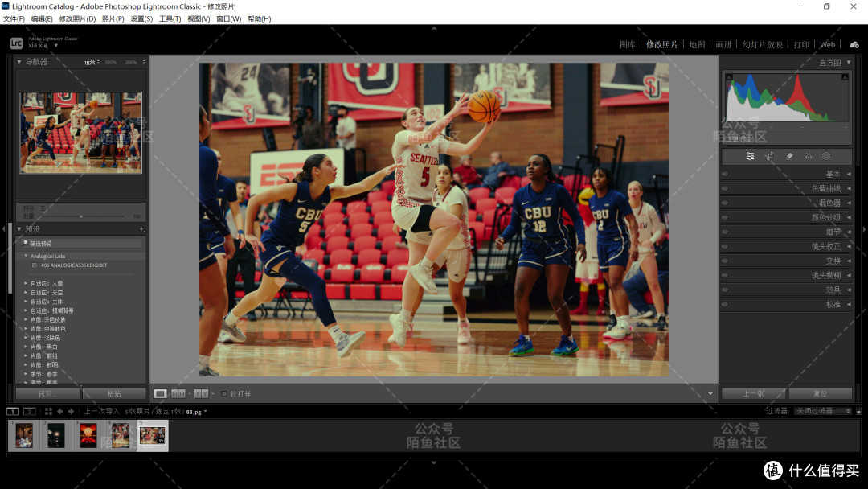Open the 文件(F) menu

point(14,18)
